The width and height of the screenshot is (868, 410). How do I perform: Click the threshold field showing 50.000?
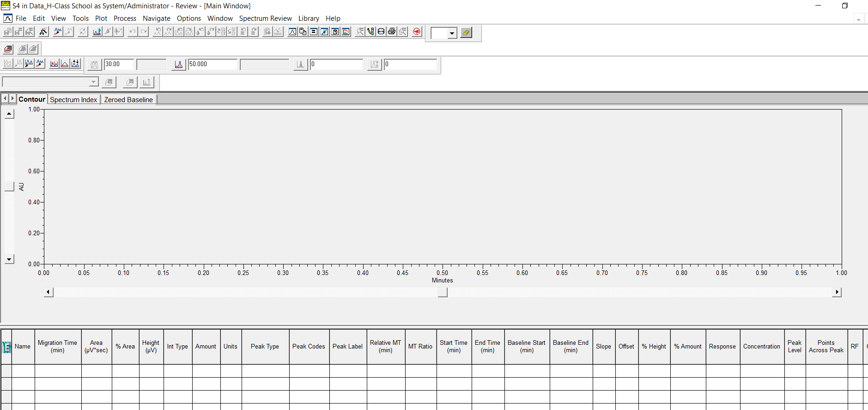pos(212,64)
